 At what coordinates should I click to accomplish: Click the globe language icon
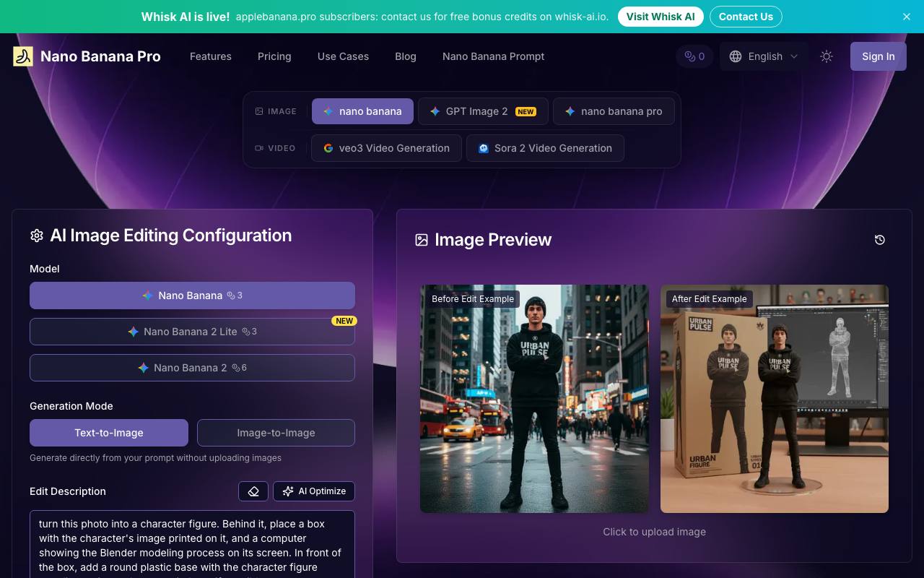(x=736, y=56)
